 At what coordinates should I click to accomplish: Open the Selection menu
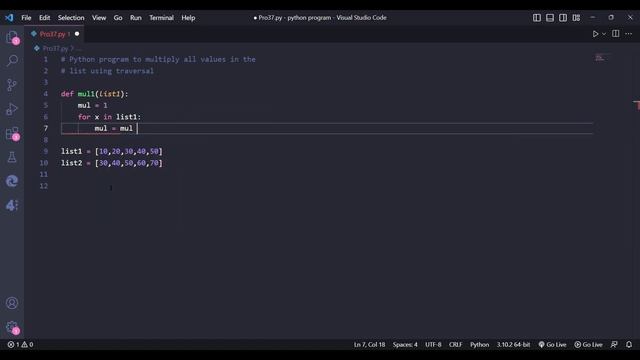[x=71, y=18]
